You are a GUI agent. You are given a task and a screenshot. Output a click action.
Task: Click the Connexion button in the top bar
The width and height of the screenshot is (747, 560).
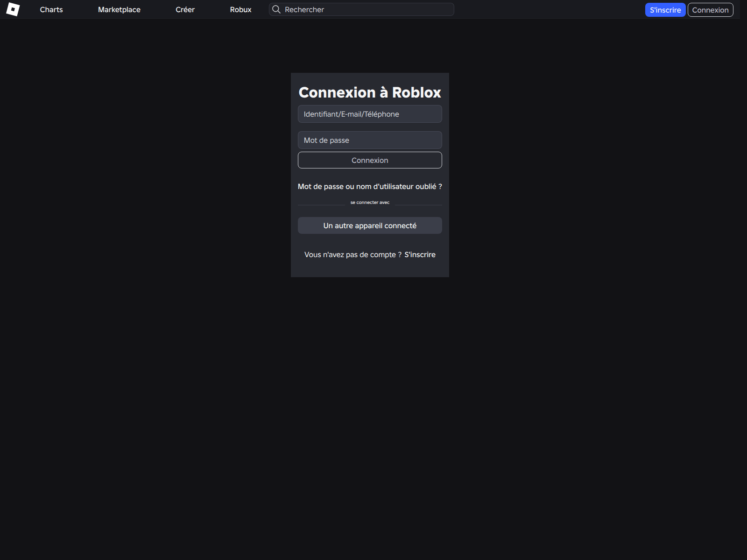(x=710, y=10)
